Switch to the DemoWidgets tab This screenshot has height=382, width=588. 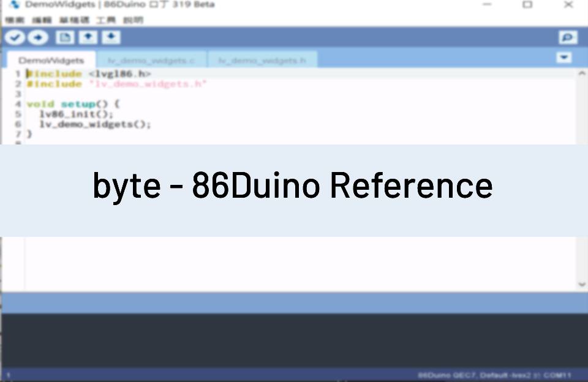click(x=51, y=61)
